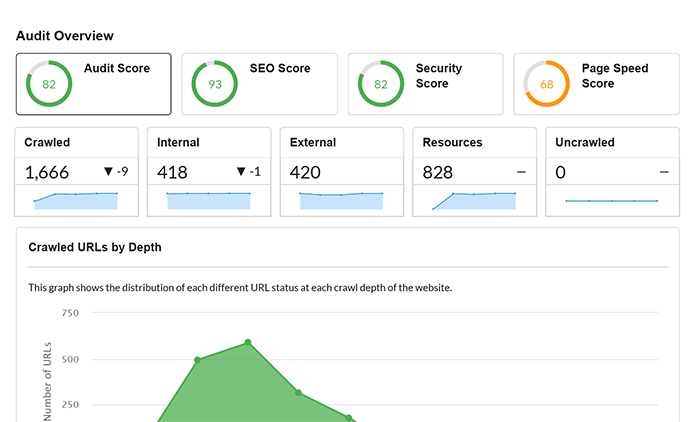694x422 pixels.
Task: Click the 82 Security Score gauge
Action: click(x=381, y=84)
